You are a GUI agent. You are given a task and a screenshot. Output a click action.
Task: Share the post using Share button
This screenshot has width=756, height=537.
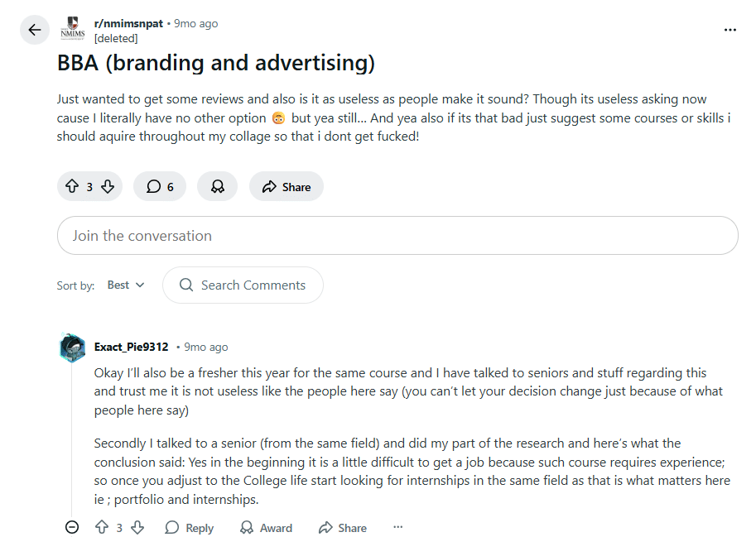click(x=287, y=187)
